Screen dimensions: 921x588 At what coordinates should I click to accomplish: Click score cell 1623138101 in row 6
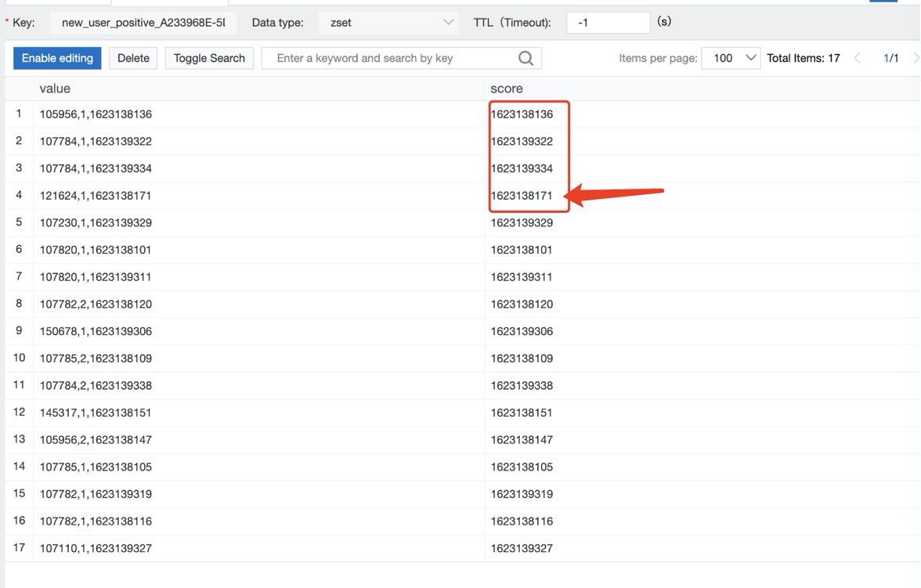click(x=522, y=250)
